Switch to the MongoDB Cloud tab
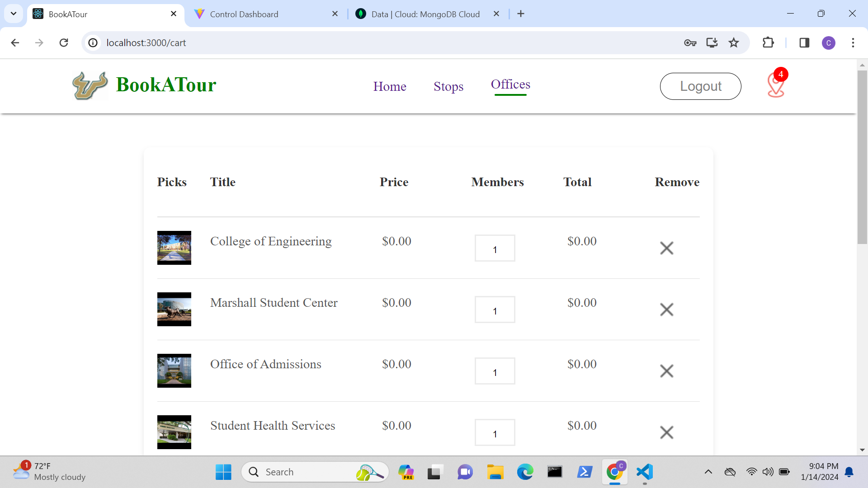This screenshot has height=488, width=868. coord(425,14)
